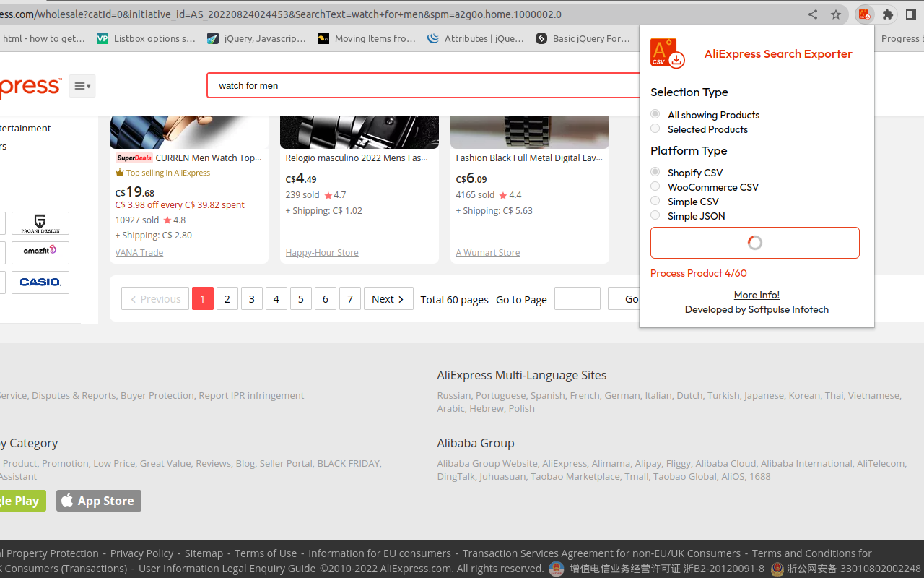
Task: Click the Pagani Design brand logo
Action: click(40, 223)
